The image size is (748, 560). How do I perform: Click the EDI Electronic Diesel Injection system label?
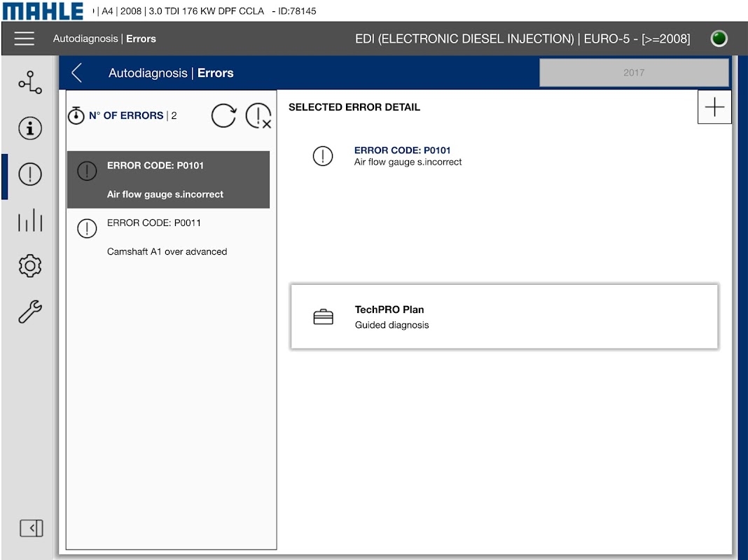[x=522, y=38]
